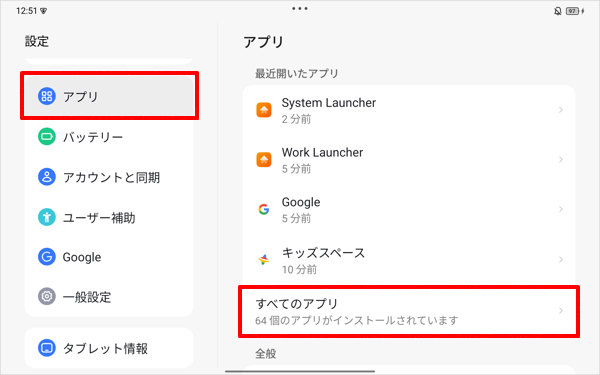The image size is (600, 375).
Task: Click the Google G icon in sidebar
Action: coord(47,257)
